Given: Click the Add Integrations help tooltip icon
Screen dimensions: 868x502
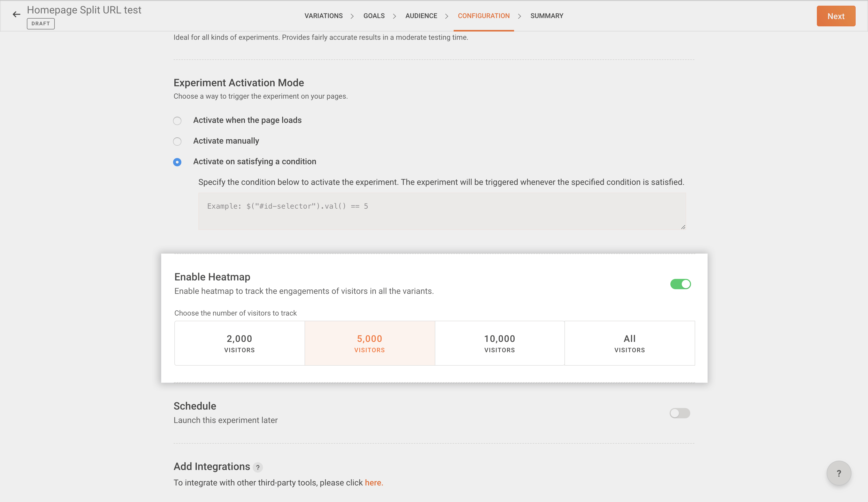Looking at the screenshot, I should pos(258,467).
